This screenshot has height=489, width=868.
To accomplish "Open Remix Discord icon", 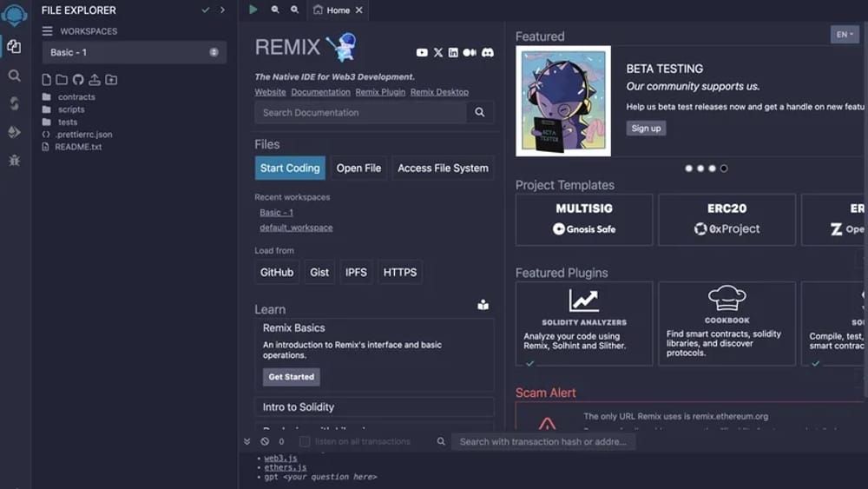I will [x=487, y=53].
